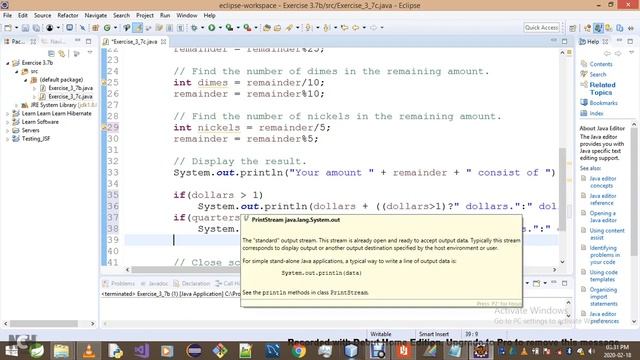The width and height of the screenshot is (640, 360).
Task: Select Exercise_3_7b.java in Package Explorer
Action: click(x=70, y=88)
